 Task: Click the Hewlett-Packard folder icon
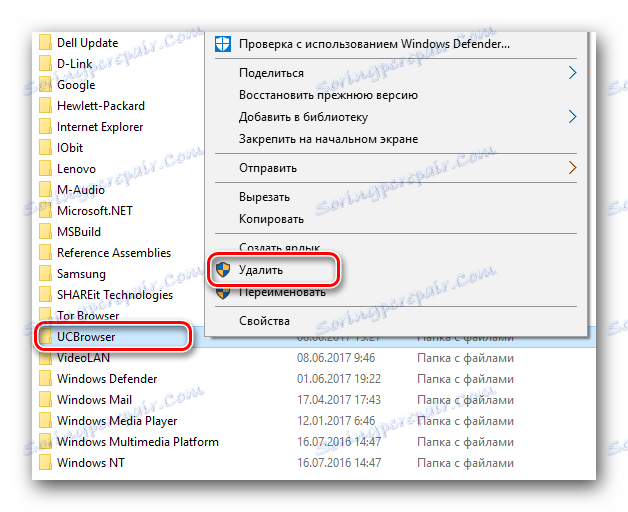tap(45, 106)
